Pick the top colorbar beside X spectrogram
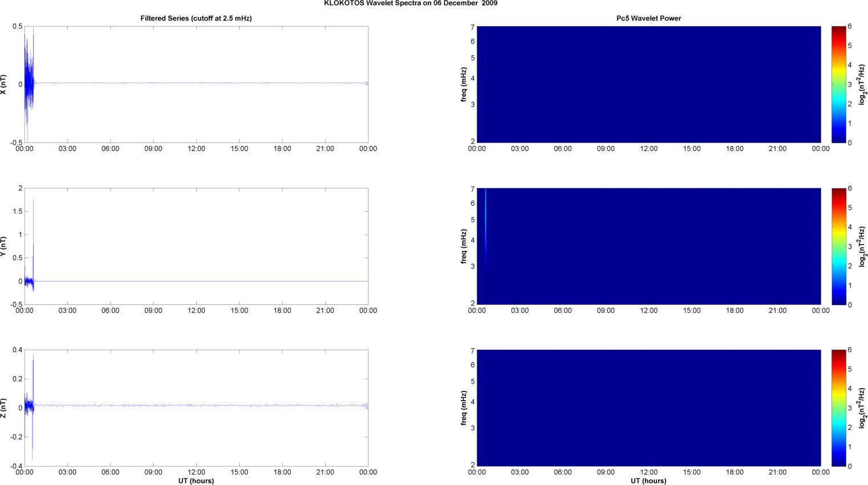This screenshot has height=485, width=868. [x=838, y=84]
